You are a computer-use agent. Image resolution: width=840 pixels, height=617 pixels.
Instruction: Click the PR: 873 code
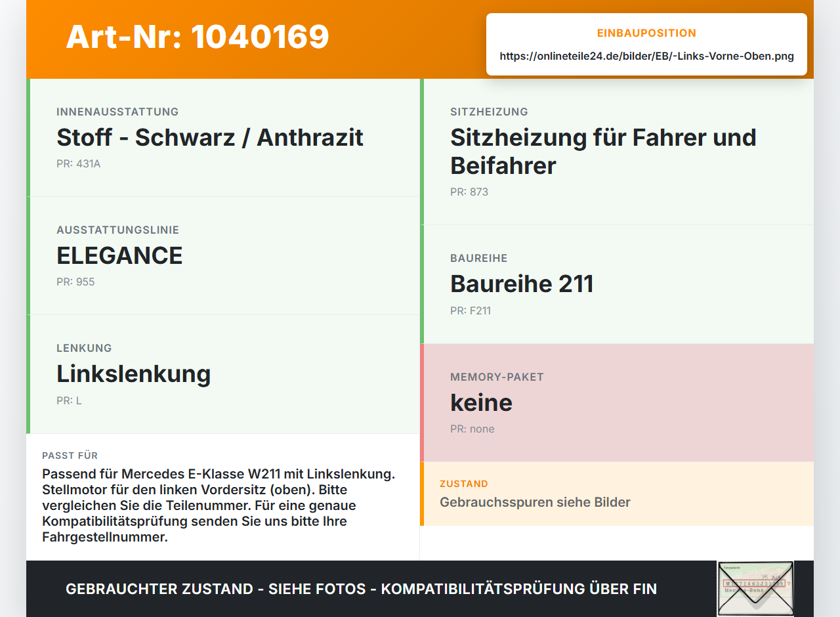pos(469,192)
